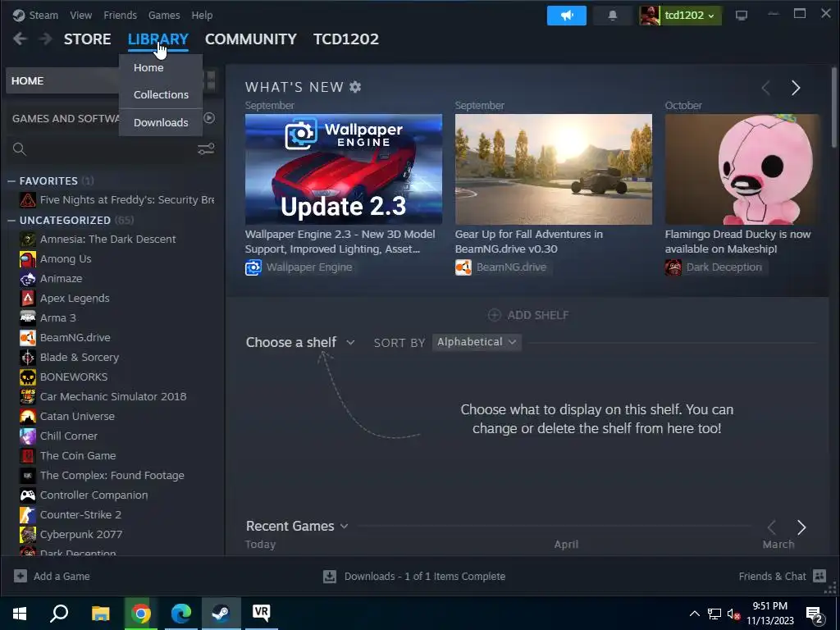This screenshot has height=630, width=840.
Task: Click Add a Game label
Action: (x=62, y=577)
